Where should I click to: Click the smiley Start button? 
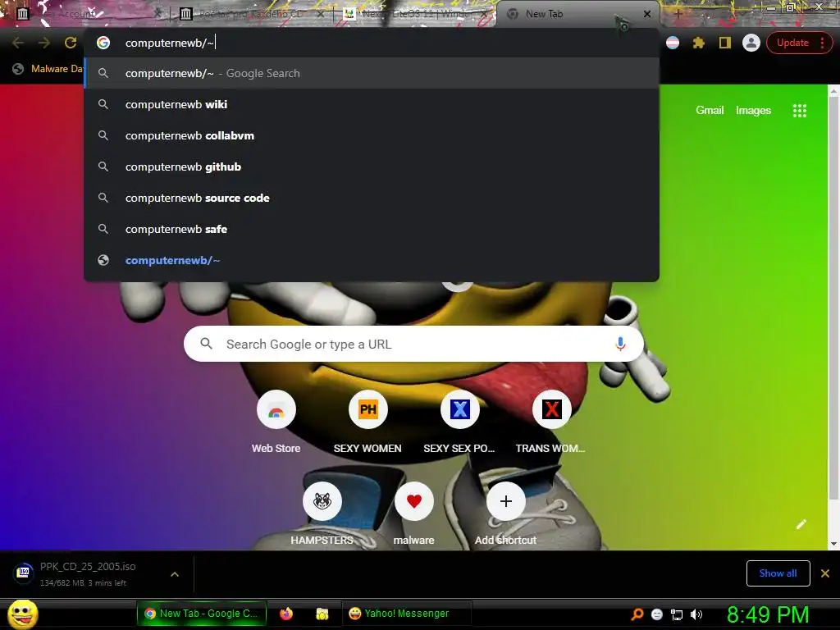[22, 614]
